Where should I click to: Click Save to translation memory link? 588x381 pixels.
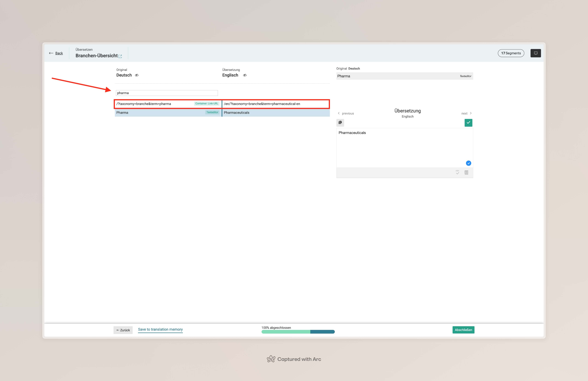(x=160, y=329)
